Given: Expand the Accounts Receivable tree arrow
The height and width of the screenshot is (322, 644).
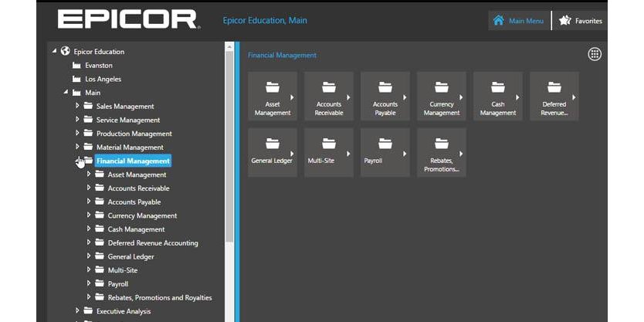Looking at the screenshot, I should [x=88, y=188].
